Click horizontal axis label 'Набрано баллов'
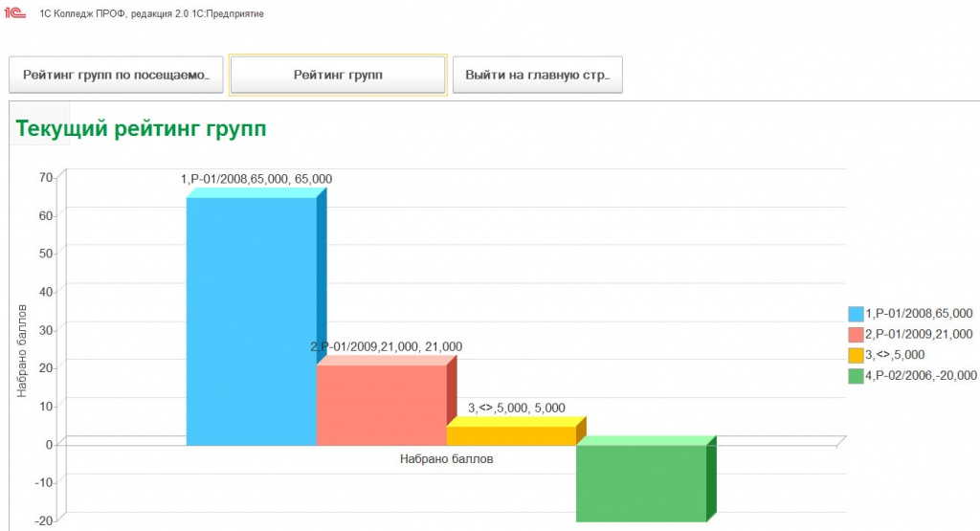Image resolution: width=980 pixels, height=531 pixels. (x=446, y=459)
